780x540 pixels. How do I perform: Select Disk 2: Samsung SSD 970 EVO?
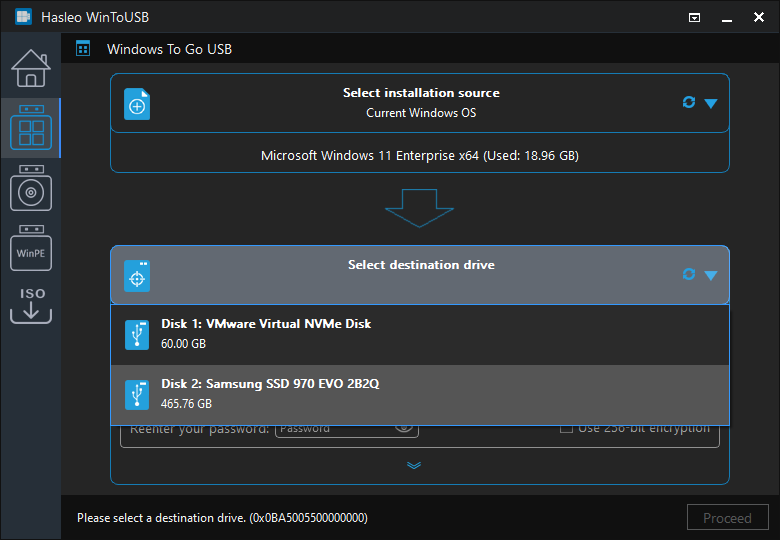coord(420,395)
